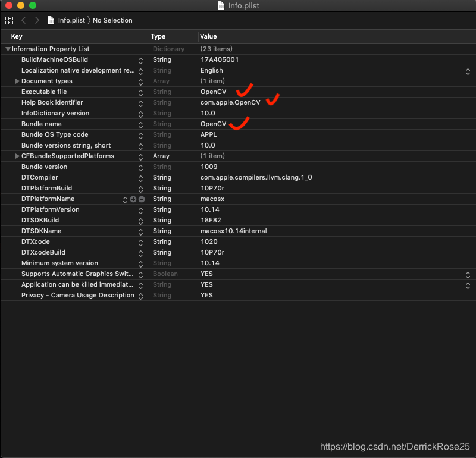Select the DTXcode value 1020
The image size is (476, 458).
coord(209,241)
